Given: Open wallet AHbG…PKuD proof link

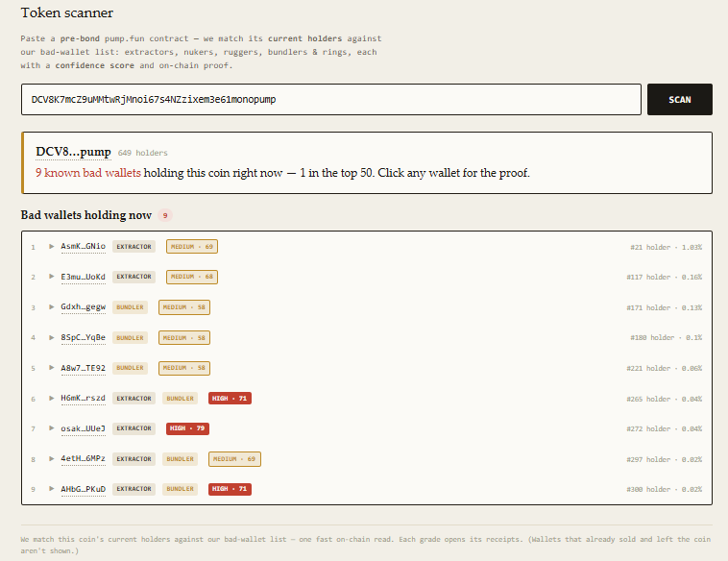Looking at the screenshot, I should [84, 489].
